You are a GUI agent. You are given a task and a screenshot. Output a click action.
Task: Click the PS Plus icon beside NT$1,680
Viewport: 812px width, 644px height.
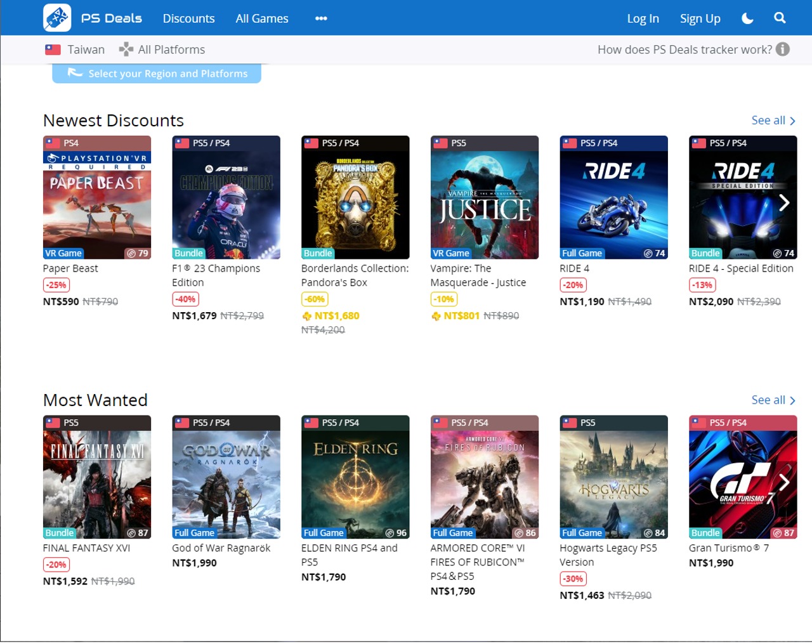(x=307, y=316)
